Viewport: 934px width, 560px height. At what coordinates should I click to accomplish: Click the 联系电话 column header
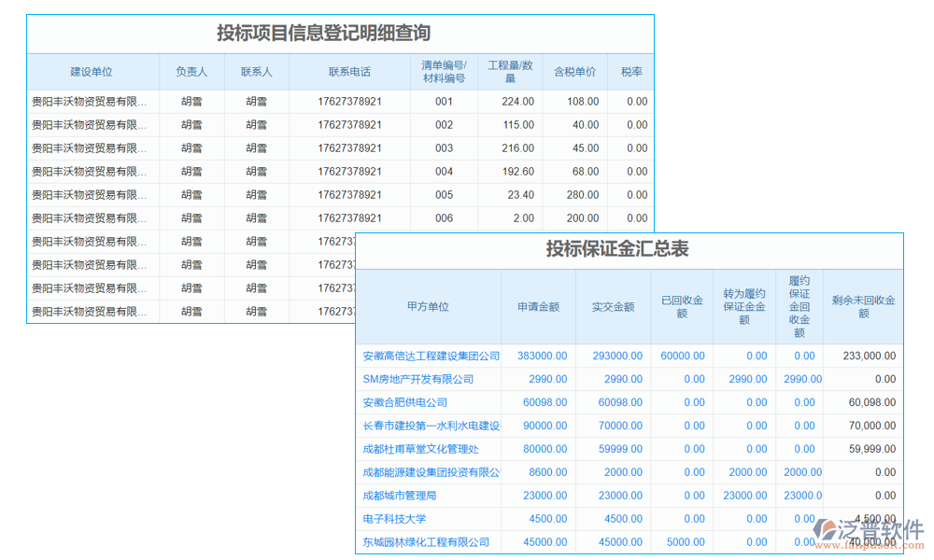tap(349, 71)
